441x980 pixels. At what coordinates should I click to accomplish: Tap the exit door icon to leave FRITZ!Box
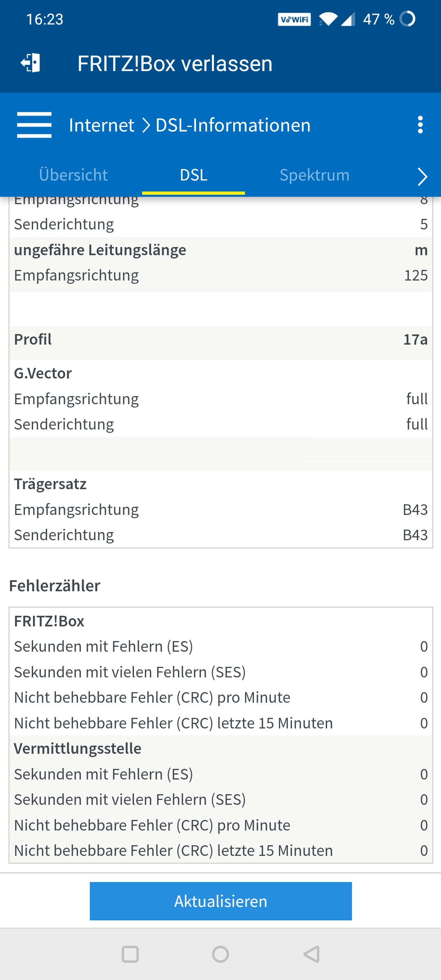[x=29, y=63]
